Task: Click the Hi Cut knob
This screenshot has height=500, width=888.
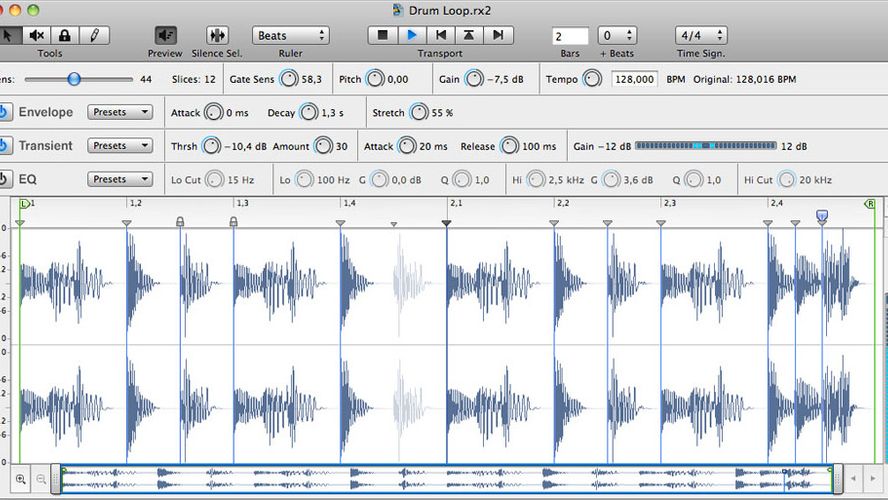Action: [x=787, y=180]
